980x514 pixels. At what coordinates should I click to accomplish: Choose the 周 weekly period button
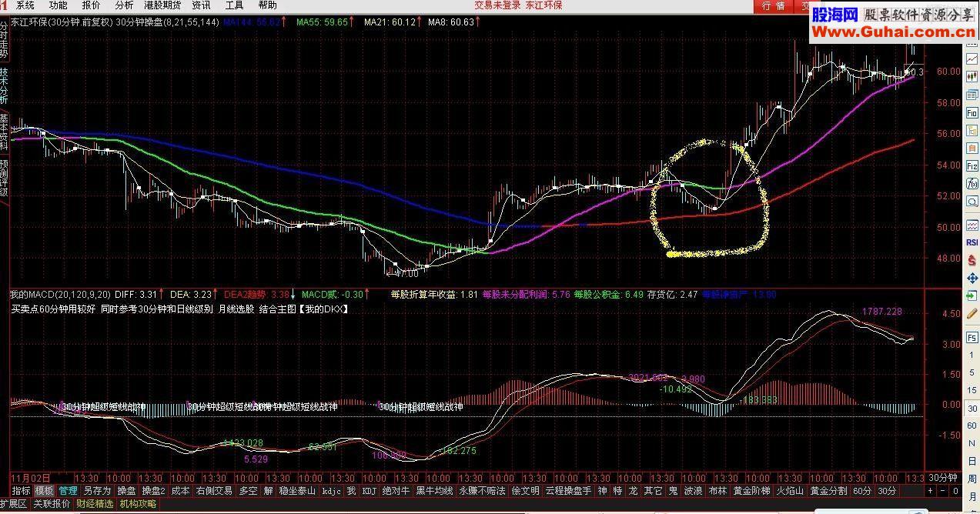[972, 479]
